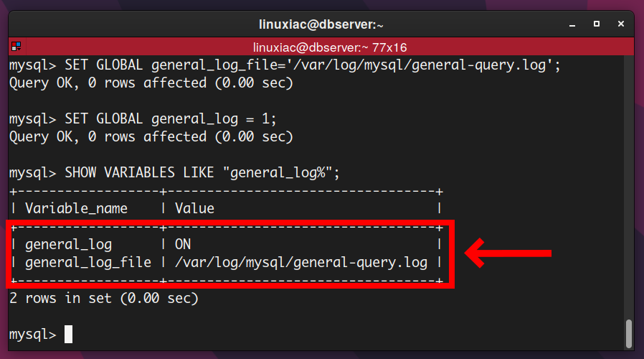Click the red arrow annotation
Image resolution: width=644 pixels, height=359 pixels.
click(508, 253)
